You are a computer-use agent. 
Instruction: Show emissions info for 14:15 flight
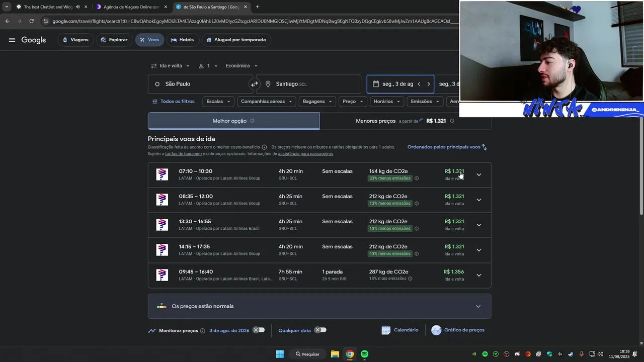coord(416,254)
